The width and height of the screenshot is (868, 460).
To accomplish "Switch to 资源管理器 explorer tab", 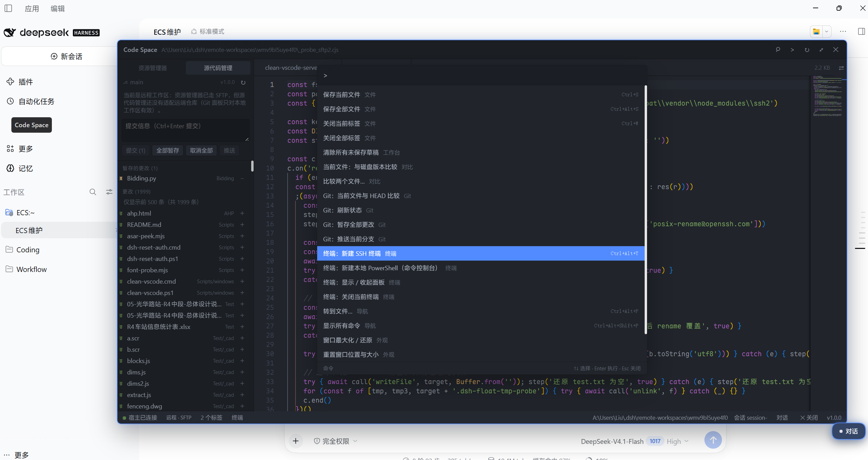I will [153, 68].
